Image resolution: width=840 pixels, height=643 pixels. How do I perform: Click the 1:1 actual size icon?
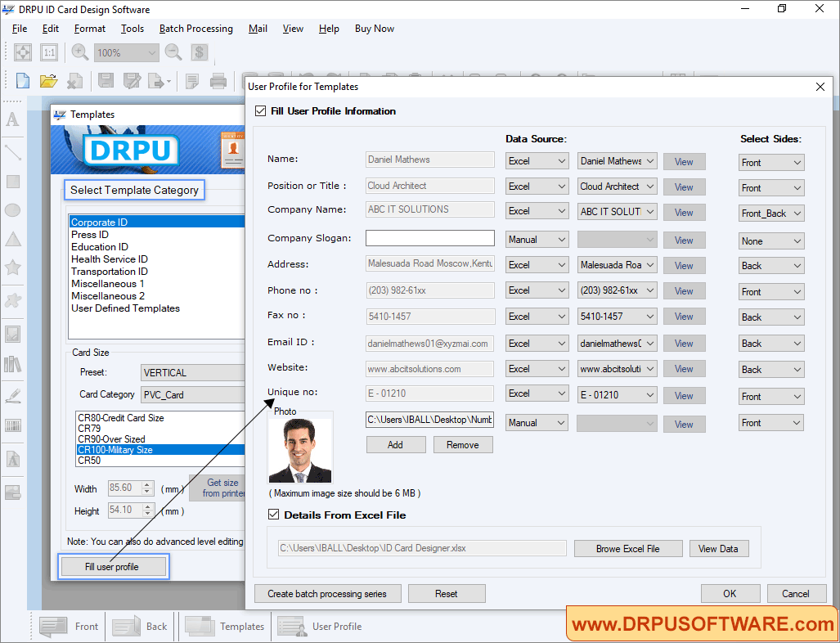(x=49, y=52)
